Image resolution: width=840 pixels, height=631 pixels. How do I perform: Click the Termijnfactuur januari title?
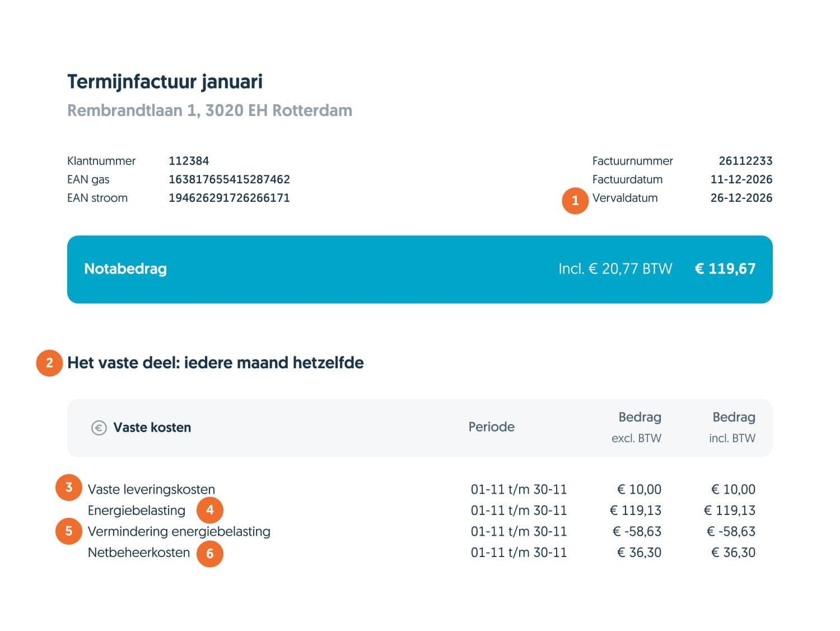pyautogui.click(x=165, y=82)
